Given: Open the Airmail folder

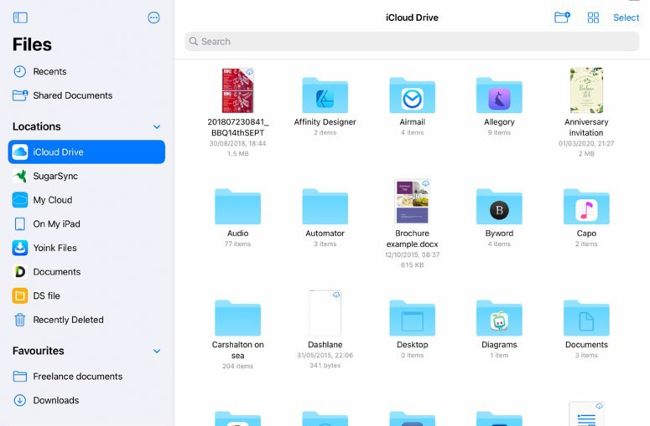Looking at the screenshot, I should pos(412,94).
